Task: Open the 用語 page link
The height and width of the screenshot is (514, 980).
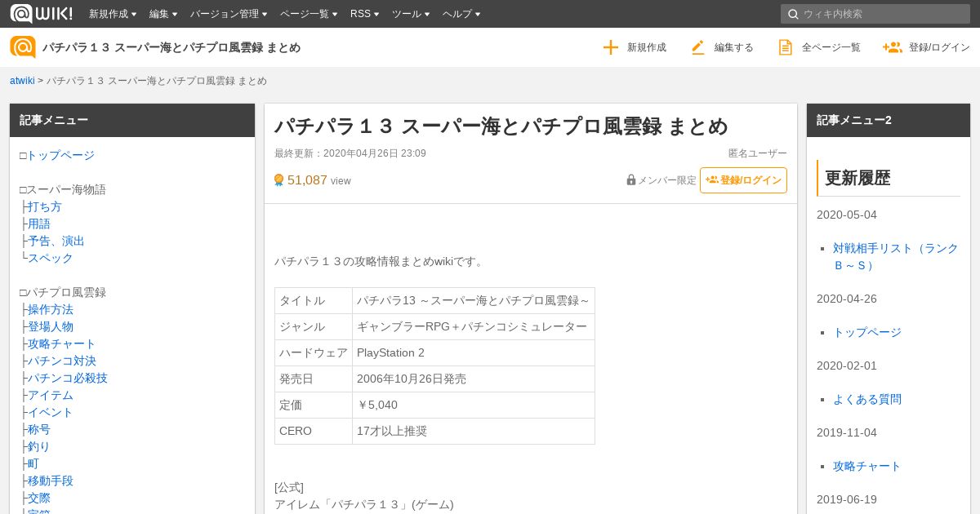Action: point(39,224)
